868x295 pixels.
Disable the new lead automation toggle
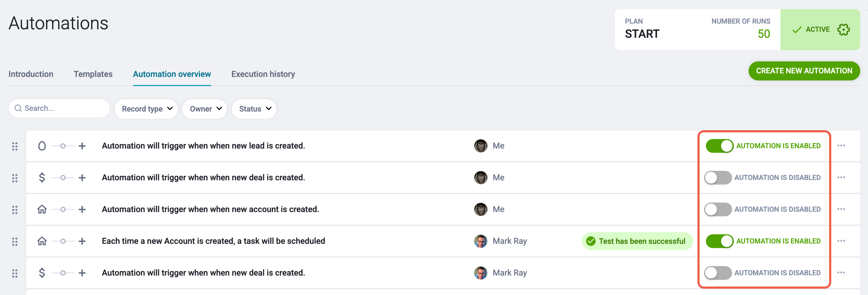720,146
